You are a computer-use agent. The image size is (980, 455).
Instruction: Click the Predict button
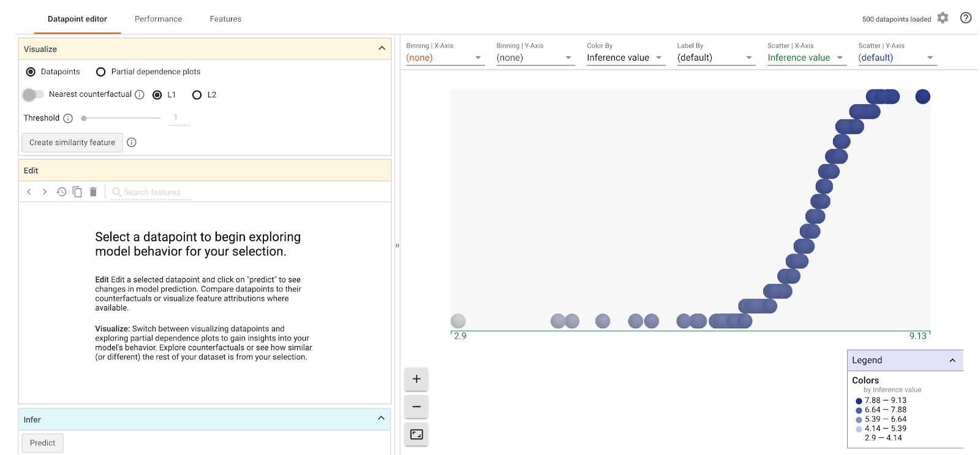coord(42,443)
